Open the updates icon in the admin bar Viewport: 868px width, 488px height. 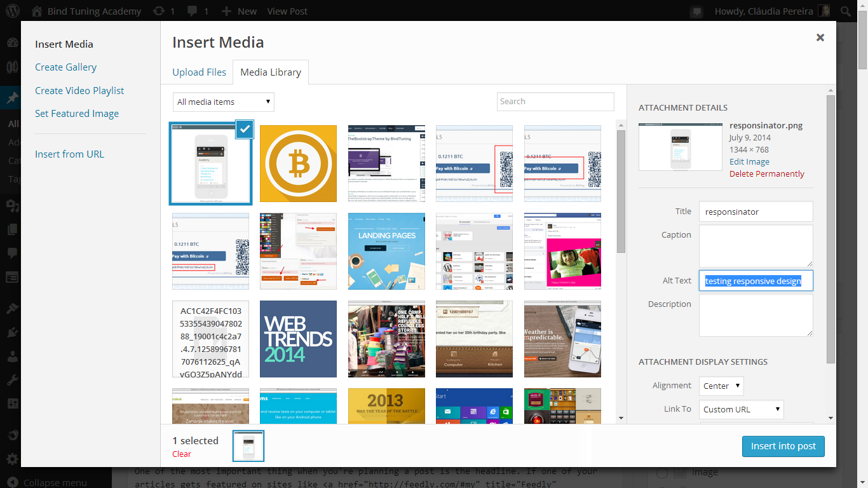pos(159,11)
